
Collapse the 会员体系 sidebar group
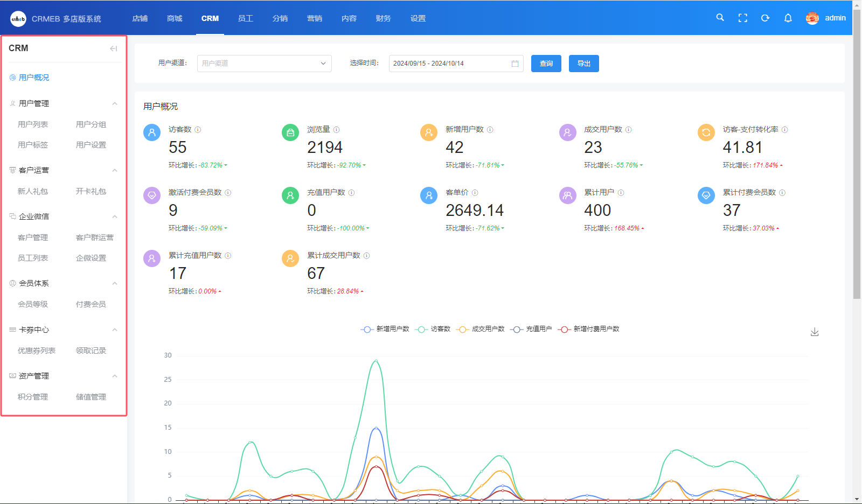pos(114,283)
